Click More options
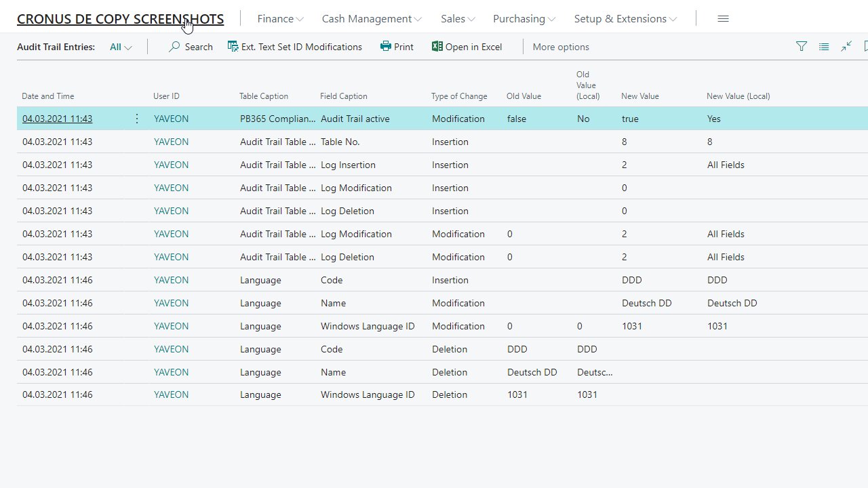Viewport: 868px width, 488px height. 561,47
